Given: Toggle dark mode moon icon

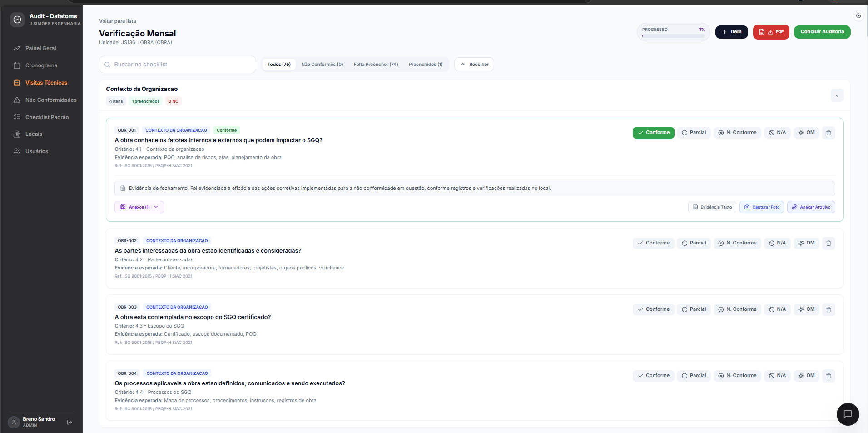Looking at the screenshot, I should click(x=858, y=15).
